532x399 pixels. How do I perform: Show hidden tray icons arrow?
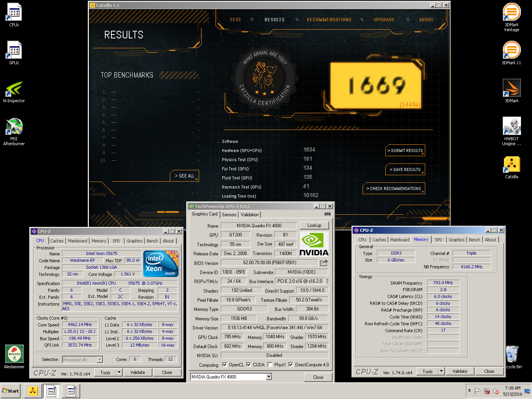[x=470, y=391]
